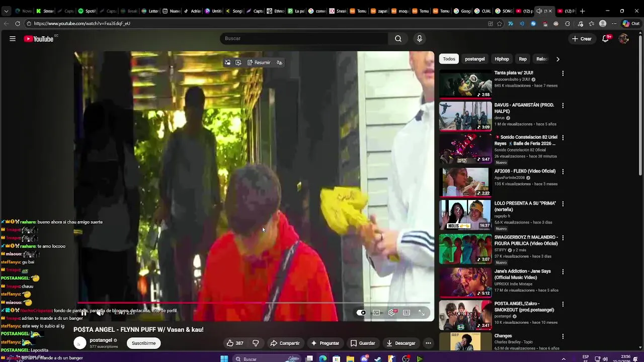Open options menu for Jane's Addiction video

(x=562, y=272)
